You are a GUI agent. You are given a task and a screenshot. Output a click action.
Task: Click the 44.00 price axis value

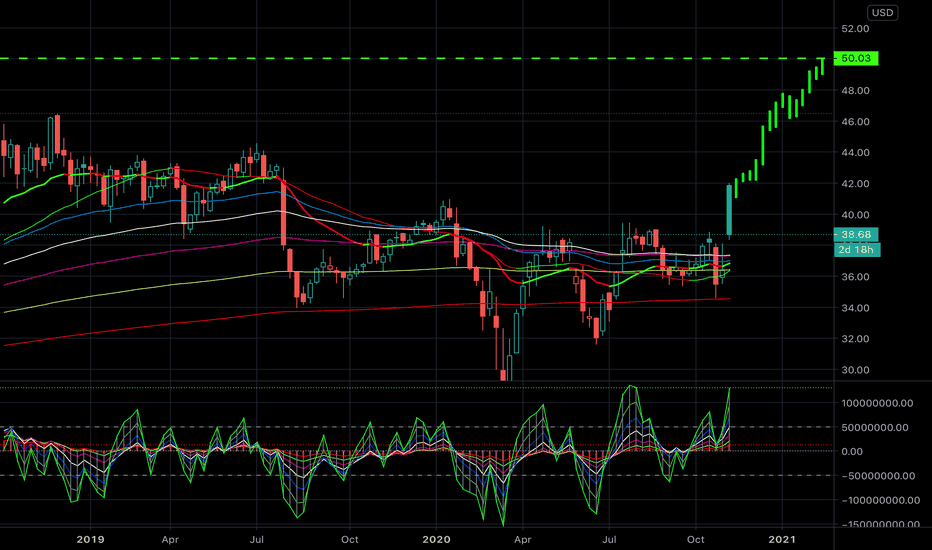(855, 152)
